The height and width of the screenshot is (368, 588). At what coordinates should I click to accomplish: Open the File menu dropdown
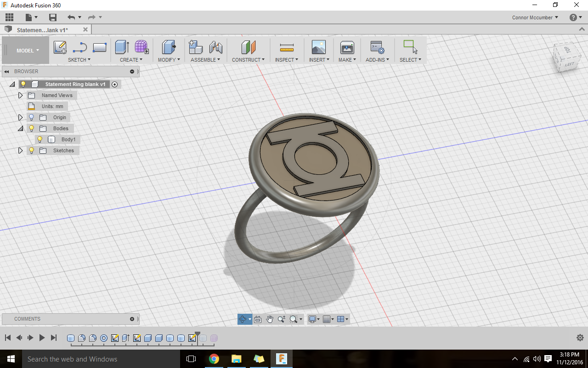(32, 17)
